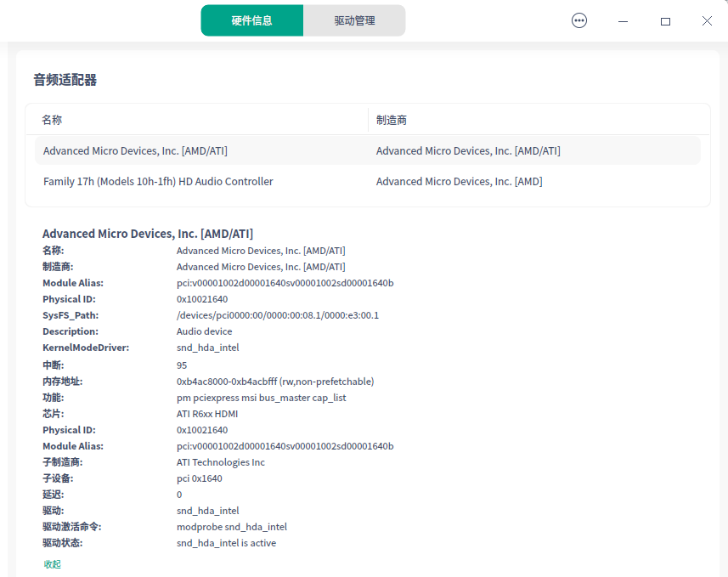Click the SysFS_Path device path value
Viewport: 728px width, 577px height.
coord(278,315)
